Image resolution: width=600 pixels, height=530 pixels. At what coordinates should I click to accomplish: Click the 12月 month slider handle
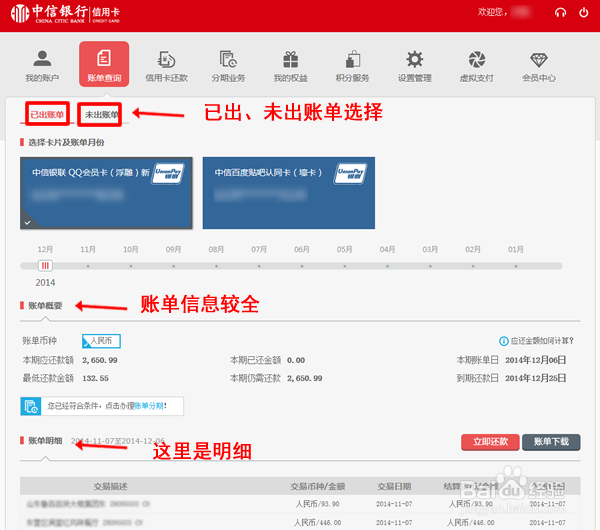click(45, 266)
